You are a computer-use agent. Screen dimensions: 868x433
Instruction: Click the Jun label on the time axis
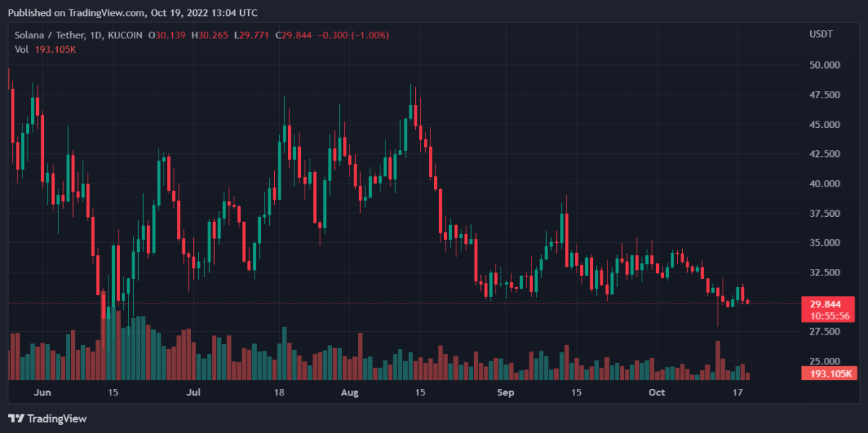click(x=43, y=393)
